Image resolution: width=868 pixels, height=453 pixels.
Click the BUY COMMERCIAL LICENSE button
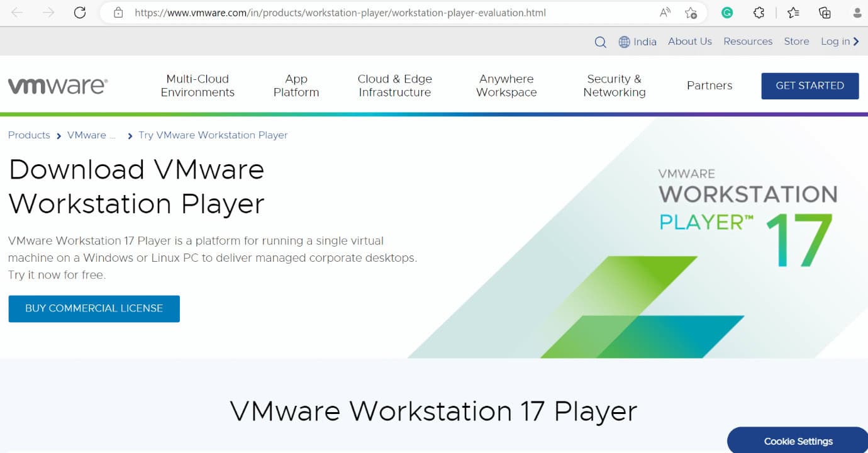tap(94, 309)
